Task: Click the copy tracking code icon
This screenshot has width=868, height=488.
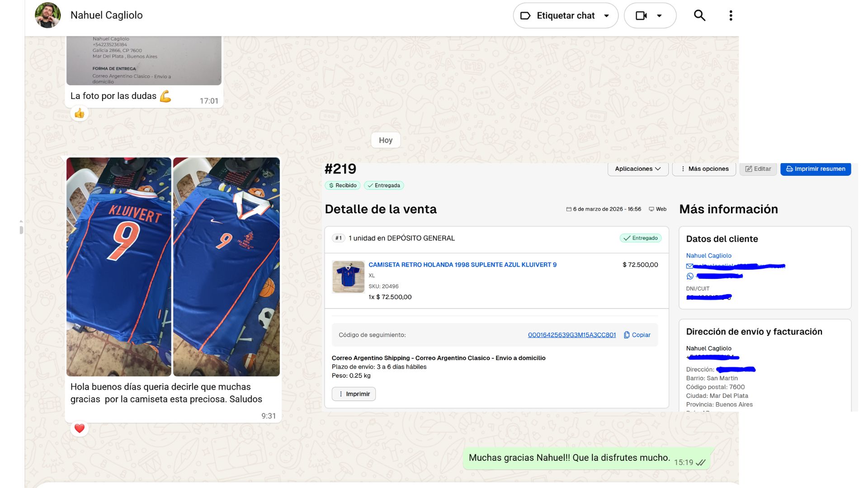Action: click(x=627, y=335)
